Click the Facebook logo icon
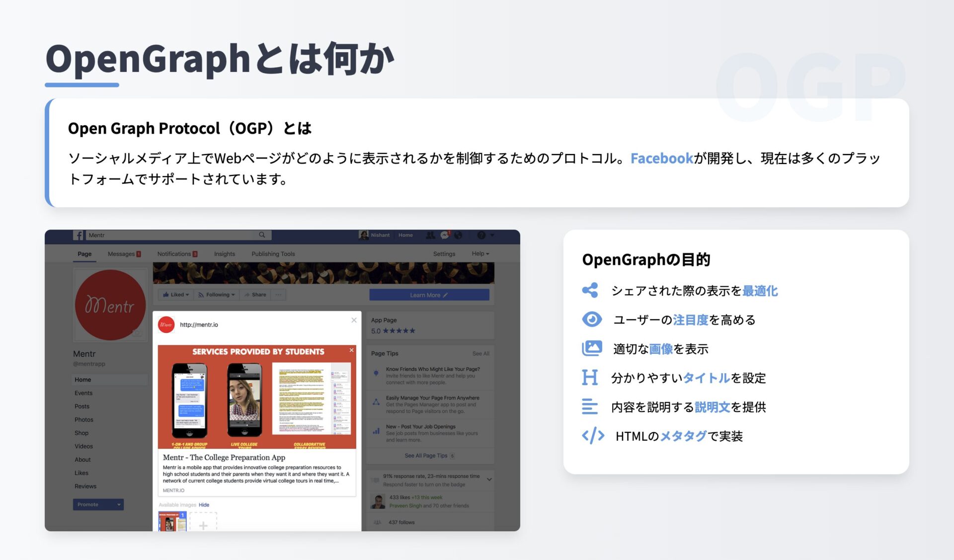Screen dimensions: 954x560 click(79, 235)
